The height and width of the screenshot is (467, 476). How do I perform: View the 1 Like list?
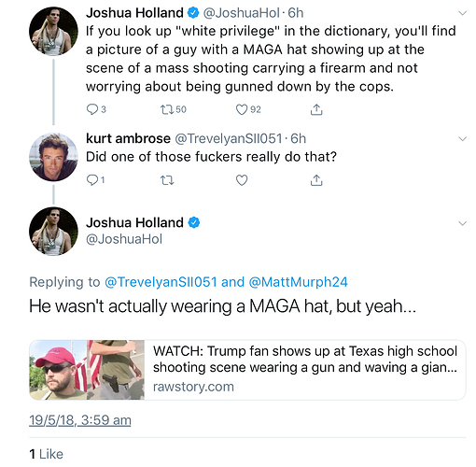click(46, 454)
